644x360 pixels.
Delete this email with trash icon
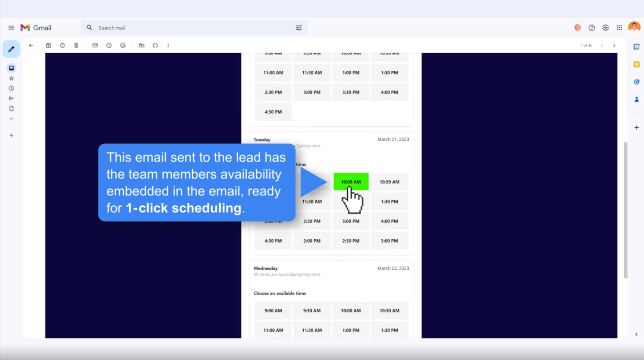(76, 45)
